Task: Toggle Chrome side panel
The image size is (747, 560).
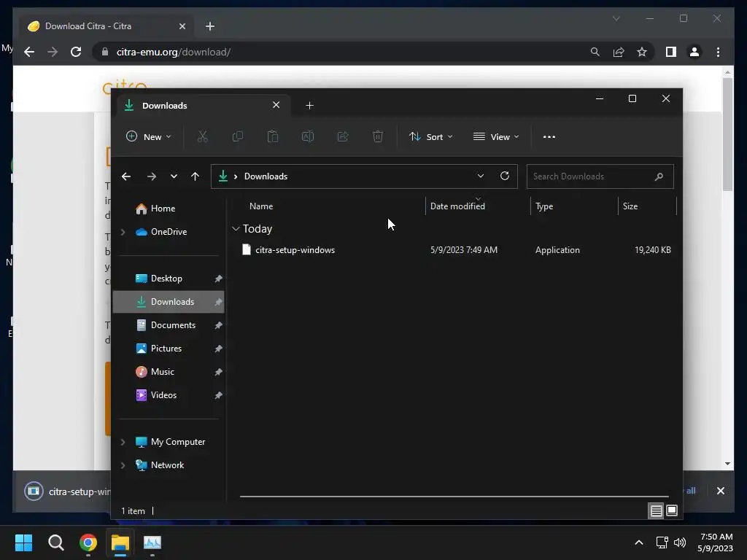Action: point(671,52)
